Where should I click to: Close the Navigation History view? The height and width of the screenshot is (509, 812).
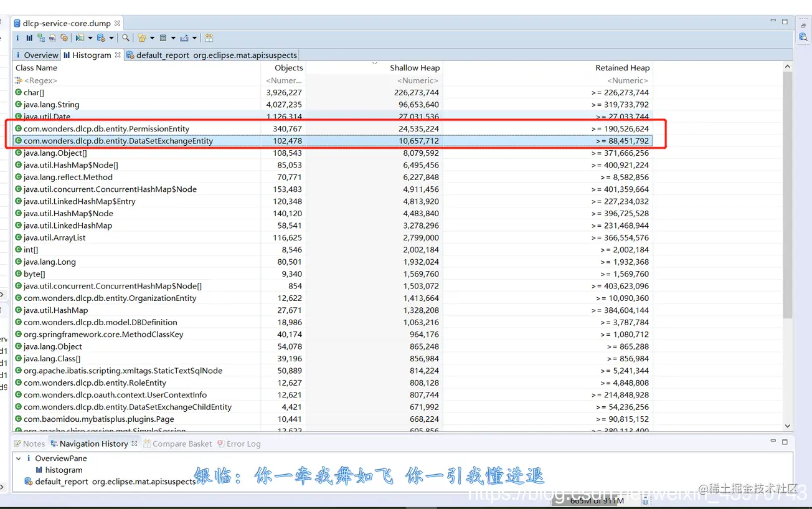134,444
